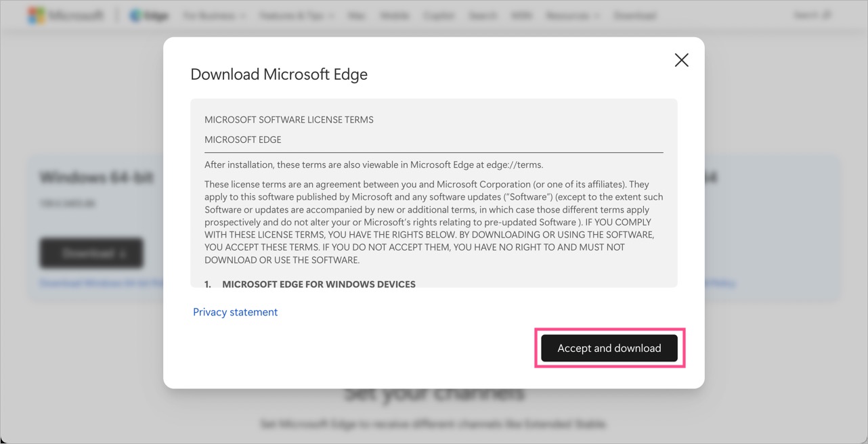868x444 pixels.
Task: Select Mobile in the navigation bar
Action: [394, 15]
